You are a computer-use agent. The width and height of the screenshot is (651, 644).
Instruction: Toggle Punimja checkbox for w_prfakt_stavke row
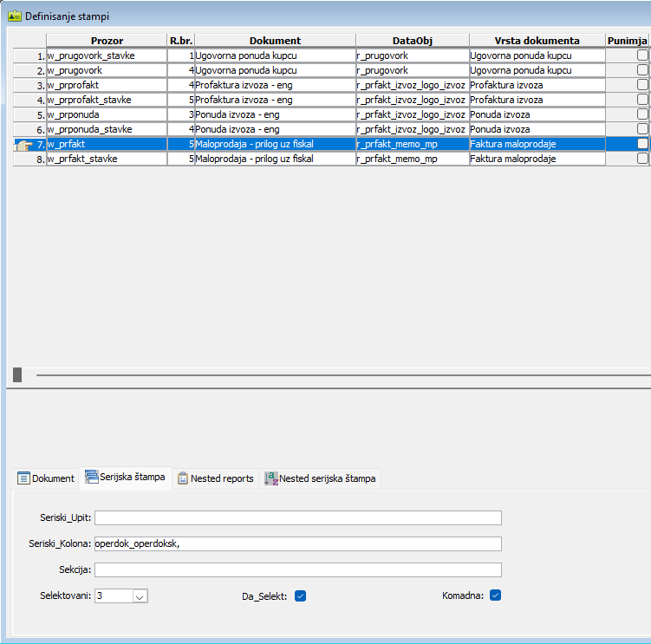coord(642,159)
